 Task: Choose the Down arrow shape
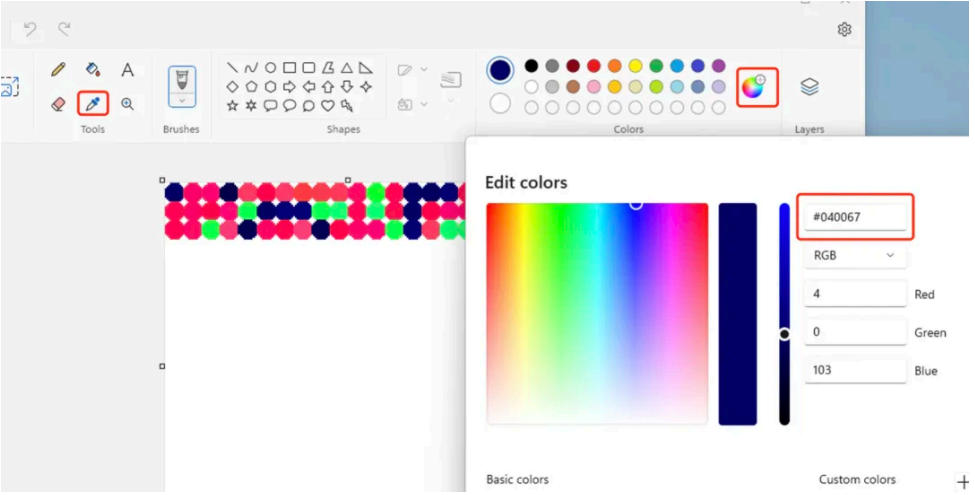[346, 86]
